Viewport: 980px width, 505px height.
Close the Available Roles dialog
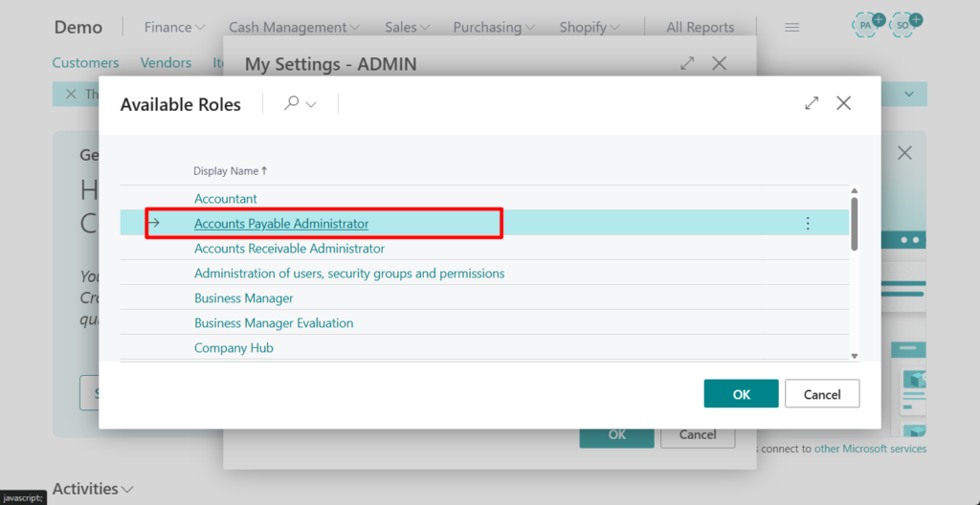click(x=843, y=103)
